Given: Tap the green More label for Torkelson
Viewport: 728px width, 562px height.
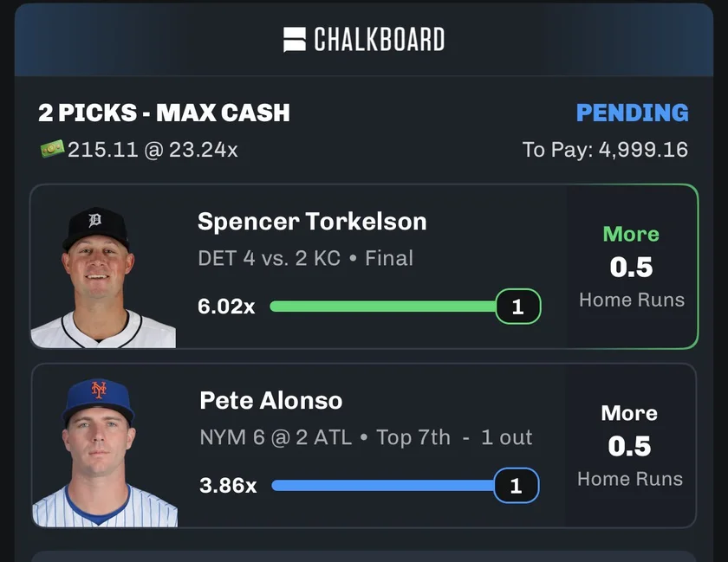Looking at the screenshot, I should [631, 234].
